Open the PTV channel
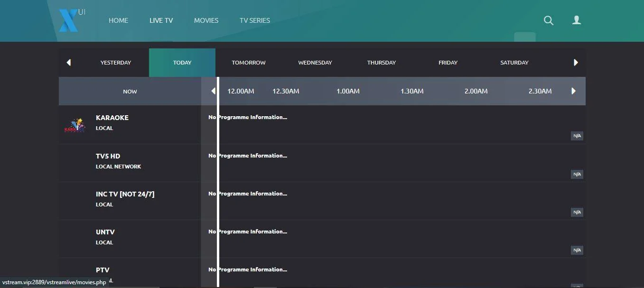The width and height of the screenshot is (644, 288). [x=103, y=270]
